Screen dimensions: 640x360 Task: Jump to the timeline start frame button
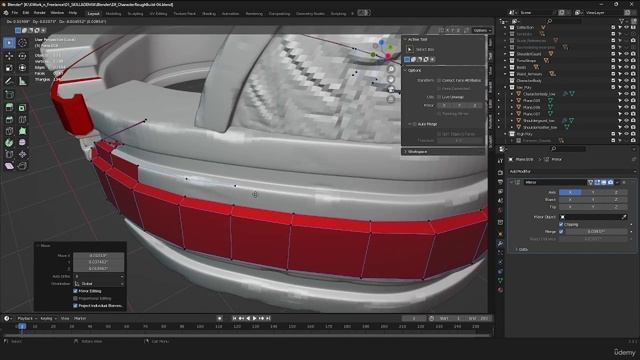[x=234, y=318]
